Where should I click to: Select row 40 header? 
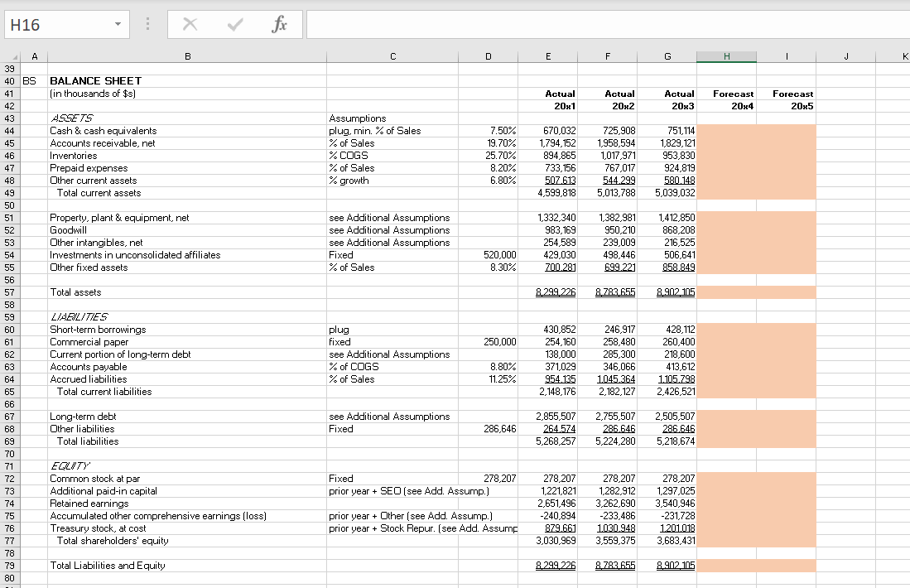[9, 81]
